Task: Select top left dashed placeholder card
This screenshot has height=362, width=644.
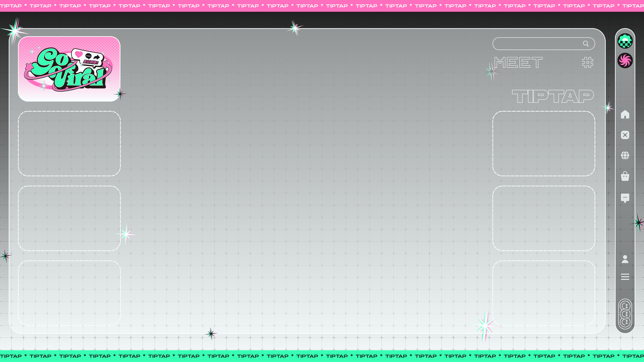Action: tap(69, 144)
